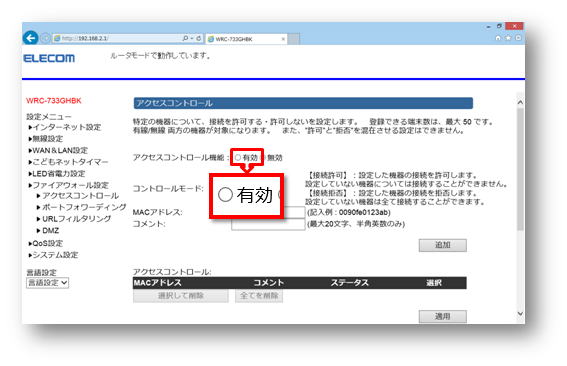The width and height of the screenshot is (567, 366).
Task: Click the page favicon in the address bar
Action: [57, 38]
